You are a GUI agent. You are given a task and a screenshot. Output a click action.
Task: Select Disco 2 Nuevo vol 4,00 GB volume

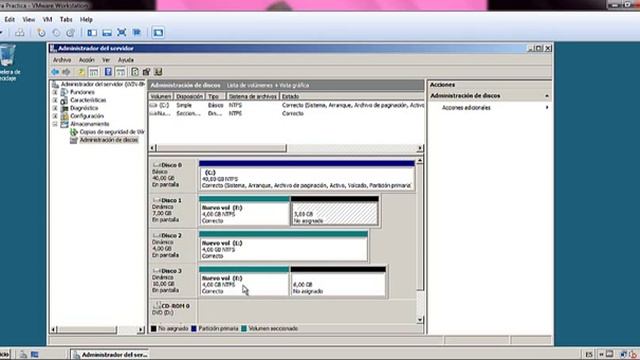point(283,246)
